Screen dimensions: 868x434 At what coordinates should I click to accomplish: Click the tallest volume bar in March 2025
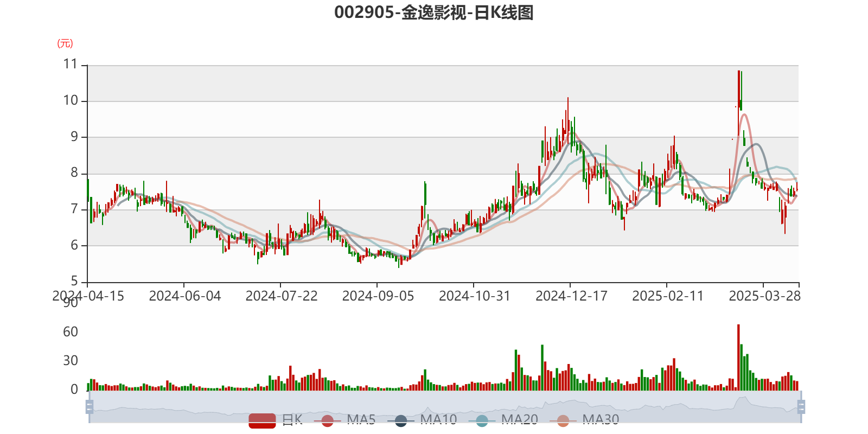[x=738, y=358]
